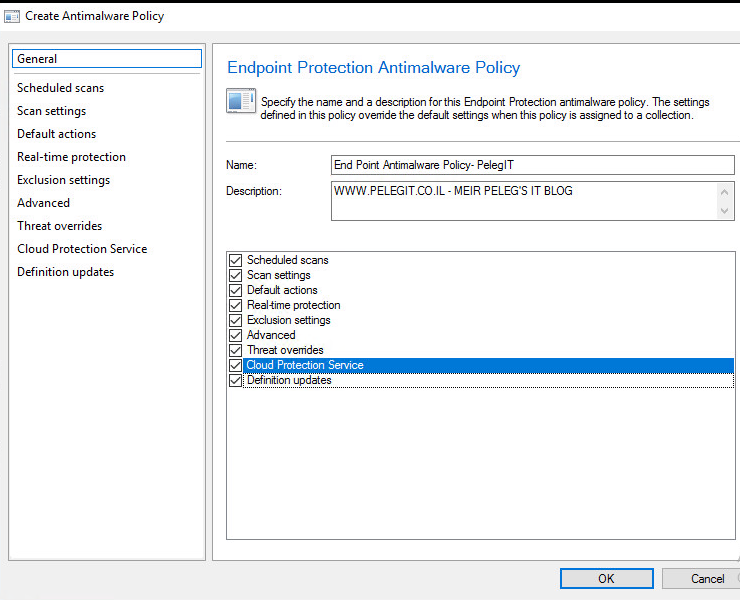Viewport: 740px width, 600px height.
Task: Select the General page in sidebar
Action: 107,59
